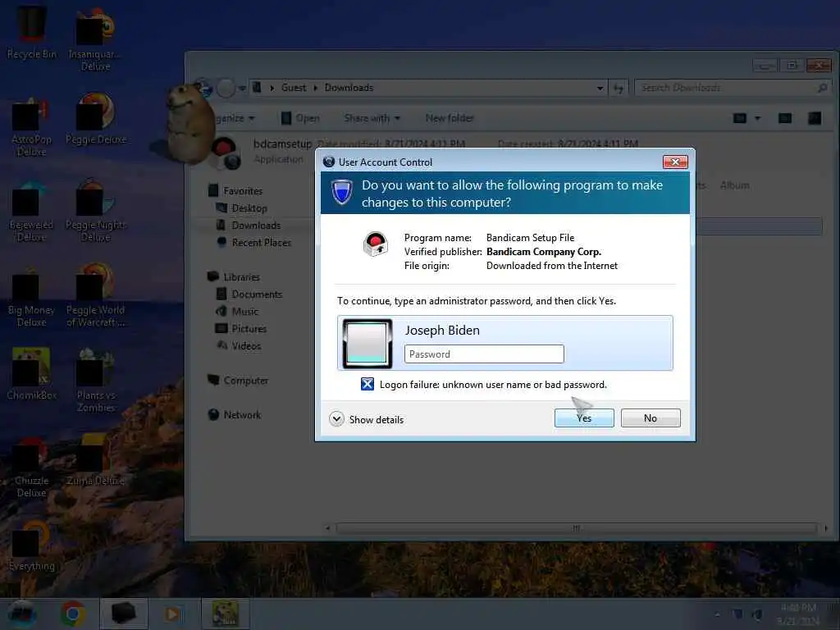Click Guest in Explorer address breadcrumb

[294, 87]
